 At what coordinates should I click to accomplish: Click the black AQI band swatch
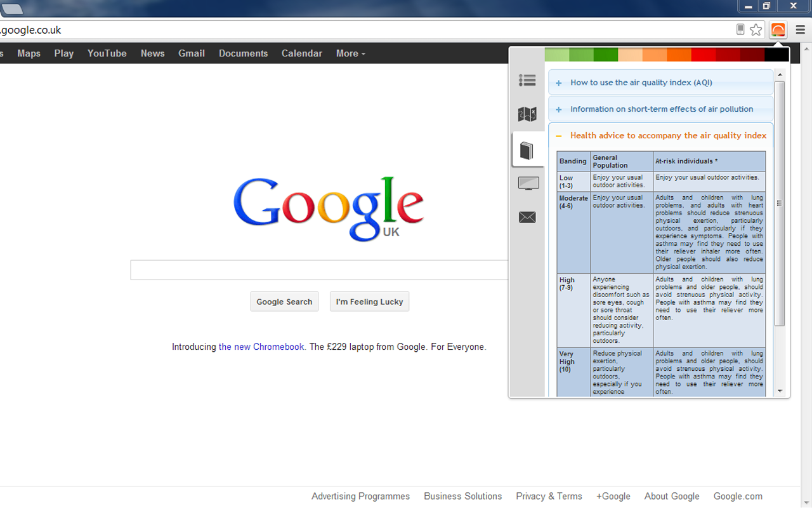[776, 55]
